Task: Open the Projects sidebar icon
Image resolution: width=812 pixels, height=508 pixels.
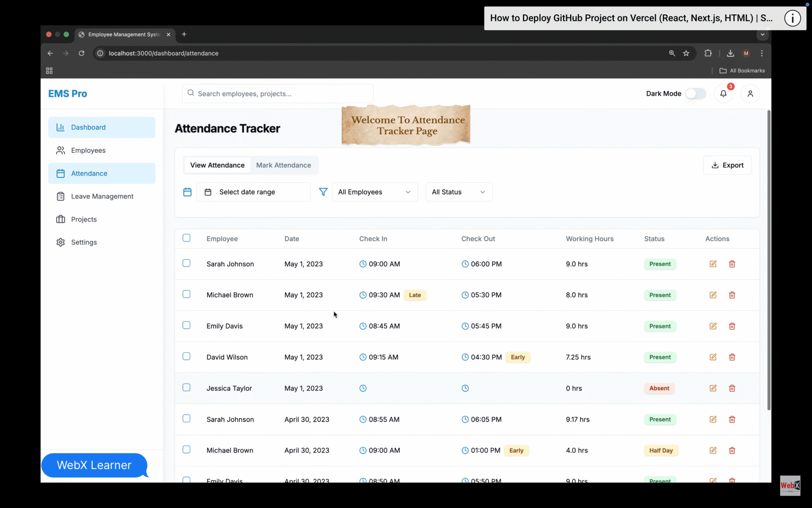Action: tap(61, 219)
